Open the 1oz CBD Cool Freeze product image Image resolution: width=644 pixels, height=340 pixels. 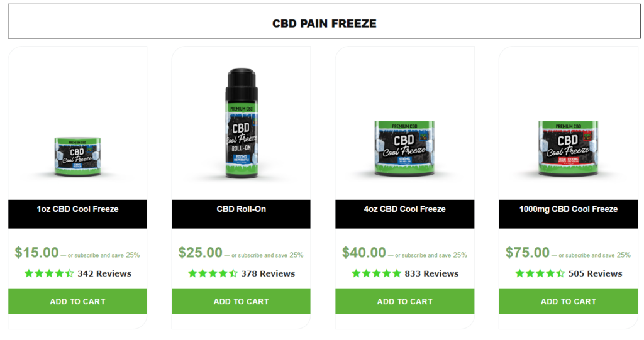click(77, 157)
